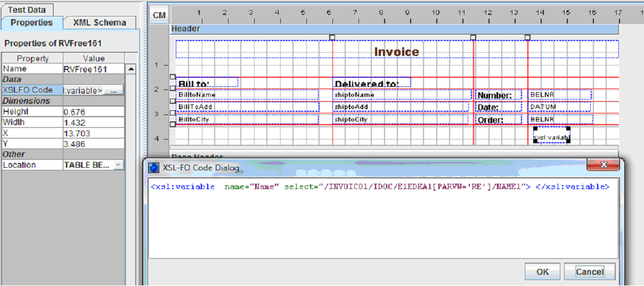Click the XSL-FO Code Dialog globe icon
Image resolution: width=644 pixels, height=286 pixels.
tap(154, 168)
